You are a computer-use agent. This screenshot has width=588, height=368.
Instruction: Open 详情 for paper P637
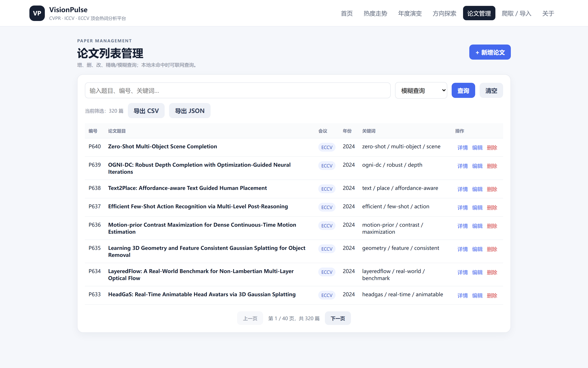click(462, 208)
